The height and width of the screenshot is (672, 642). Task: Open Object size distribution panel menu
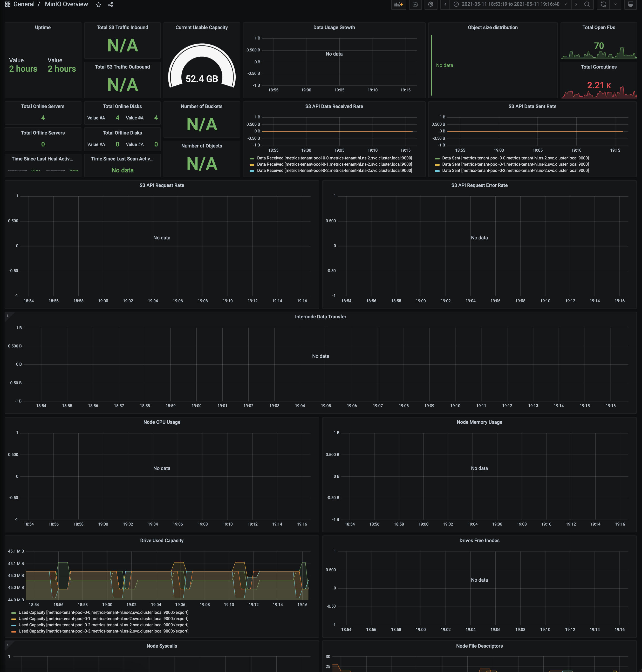[493, 28]
